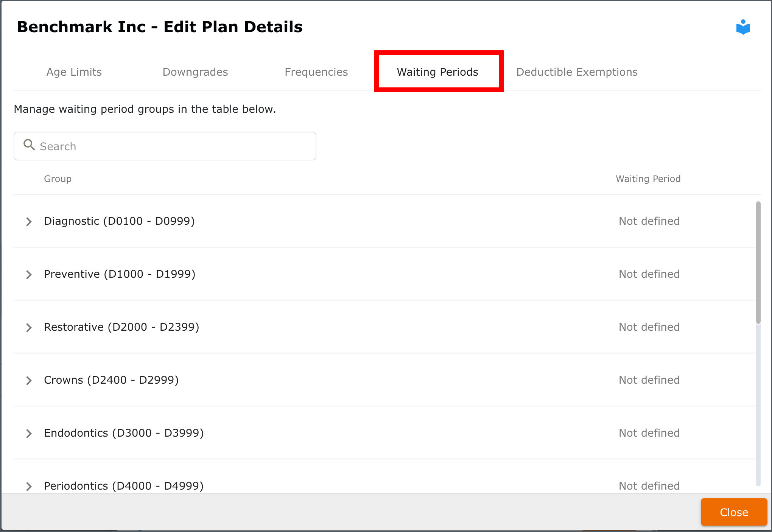Switch to the Age Limits tab

point(74,72)
